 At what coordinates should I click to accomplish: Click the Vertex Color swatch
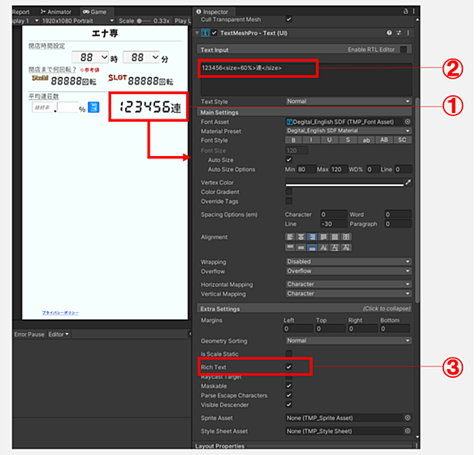pos(344,182)
